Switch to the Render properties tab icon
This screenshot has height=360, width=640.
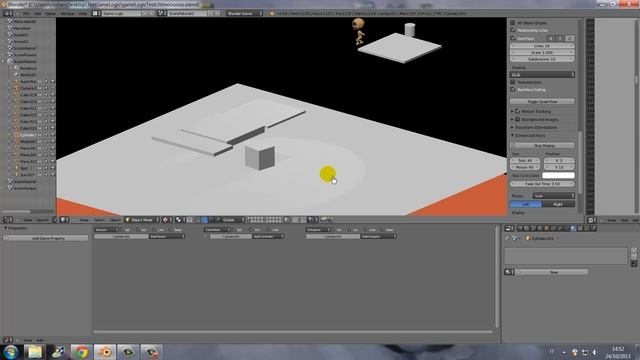click(520, 229)
